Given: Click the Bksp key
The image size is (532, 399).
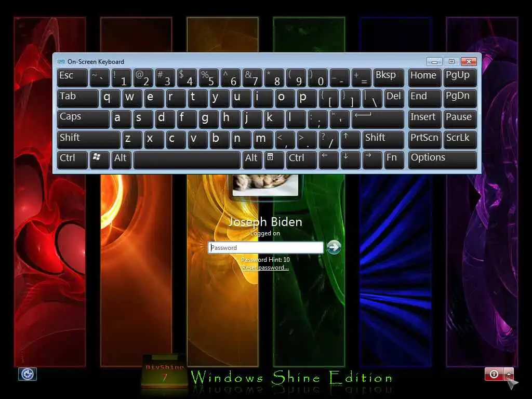Looking at the screenshot, I should (x=389, y=78).
